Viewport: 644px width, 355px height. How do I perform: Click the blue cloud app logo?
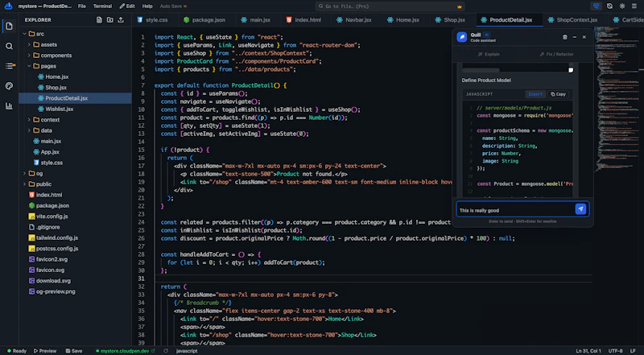8,6
